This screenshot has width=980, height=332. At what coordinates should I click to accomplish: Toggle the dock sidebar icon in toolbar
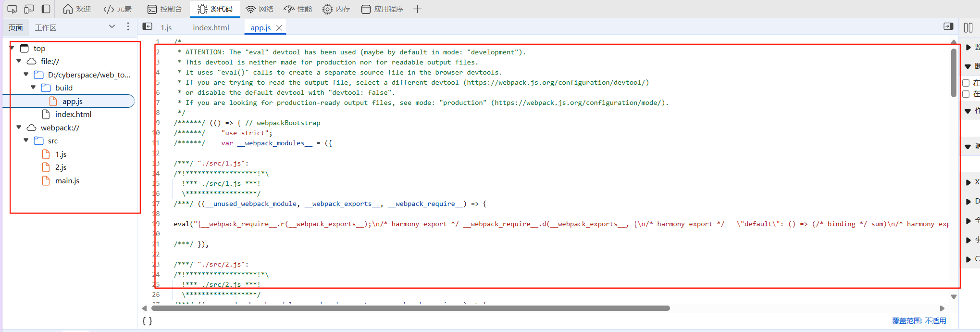[x=46, y=9]
